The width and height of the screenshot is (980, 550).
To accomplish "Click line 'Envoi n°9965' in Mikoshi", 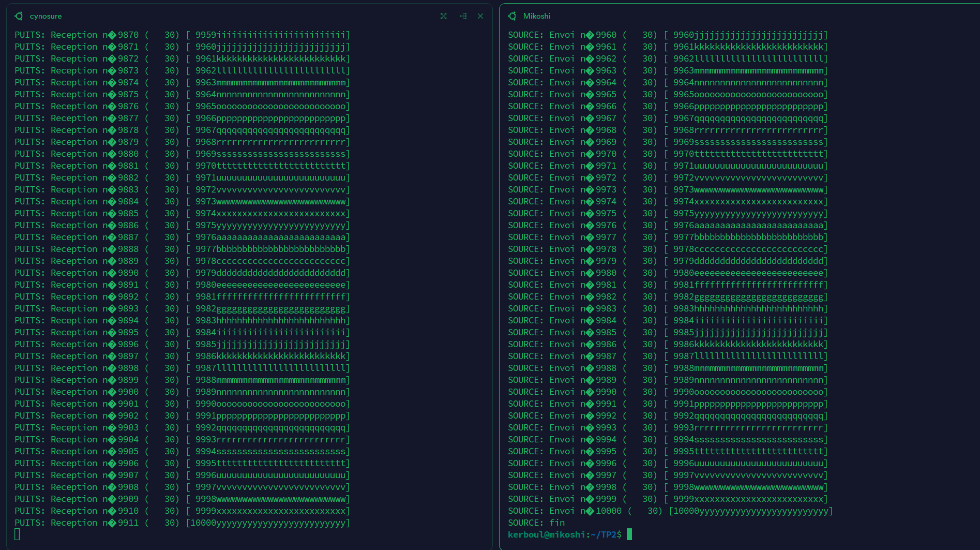I will tap(668, 94).
